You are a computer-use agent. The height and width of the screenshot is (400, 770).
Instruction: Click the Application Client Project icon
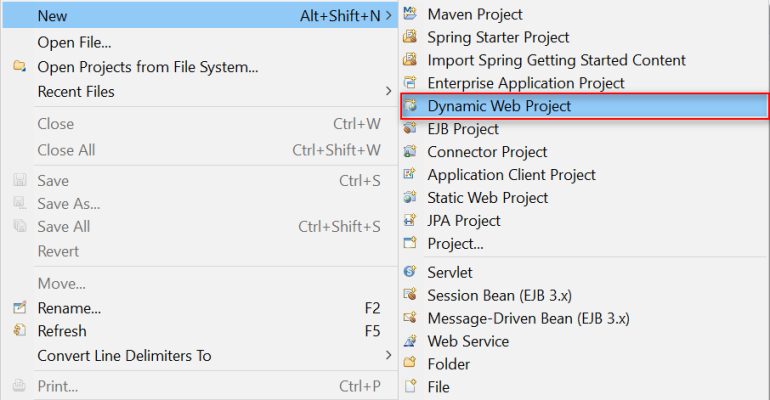click(410, 174)
